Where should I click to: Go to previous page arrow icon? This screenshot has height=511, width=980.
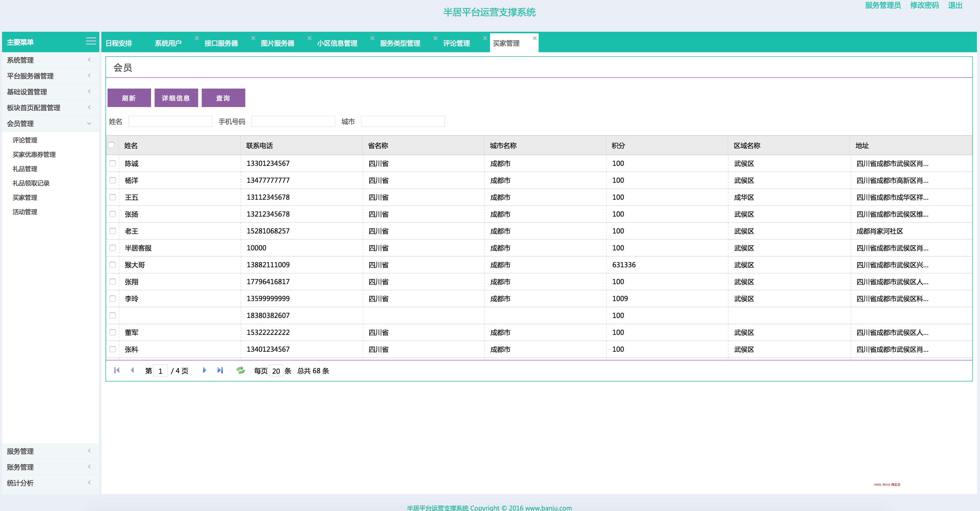pyautogui.click(x=132, y=370)
